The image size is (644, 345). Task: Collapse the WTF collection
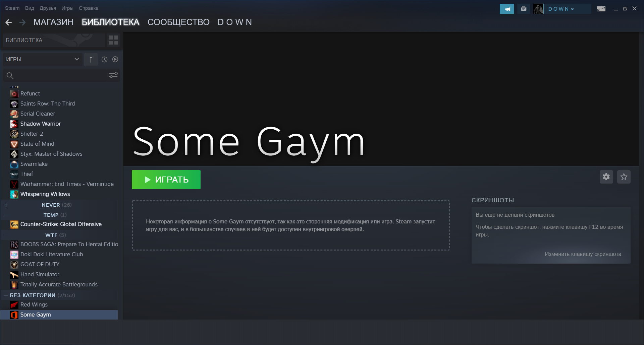6,235
